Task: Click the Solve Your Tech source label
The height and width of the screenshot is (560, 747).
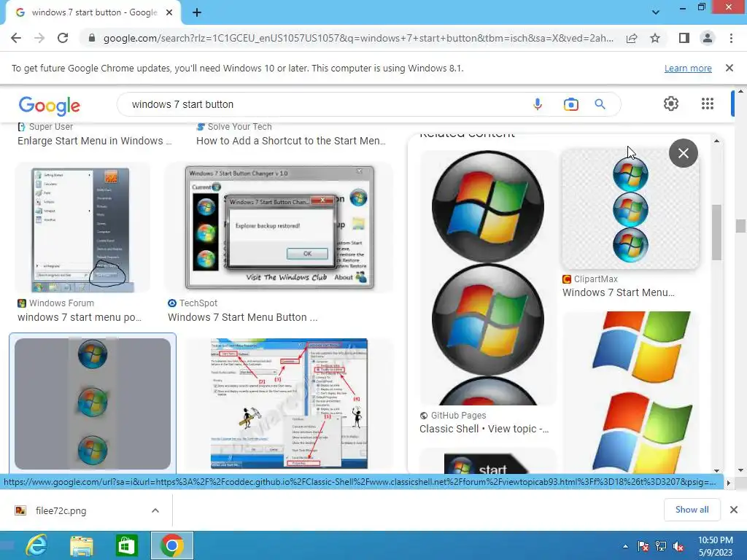Action: coord(239,127)
